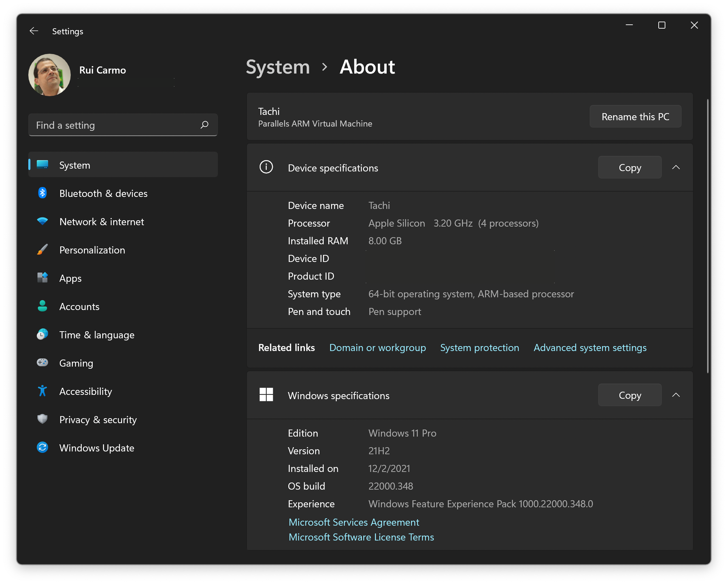
Task: Select Time & language in sidebar
Action: point(97,335)
